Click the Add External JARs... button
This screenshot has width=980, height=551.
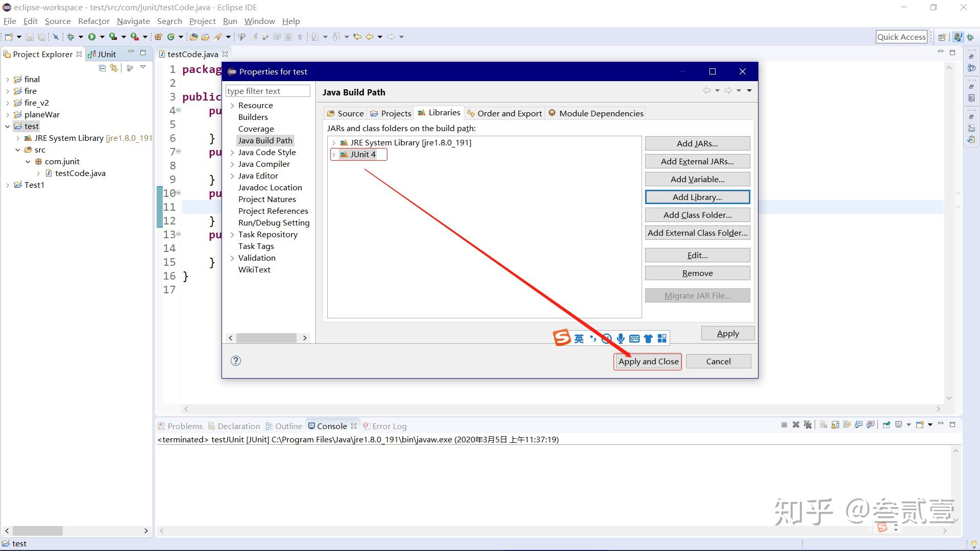point(697,161)
